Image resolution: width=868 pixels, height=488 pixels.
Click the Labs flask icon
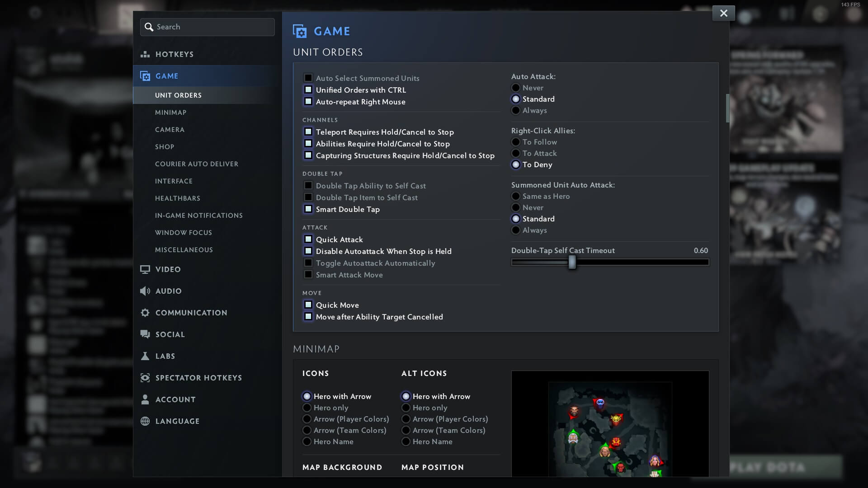coord(145,356)
